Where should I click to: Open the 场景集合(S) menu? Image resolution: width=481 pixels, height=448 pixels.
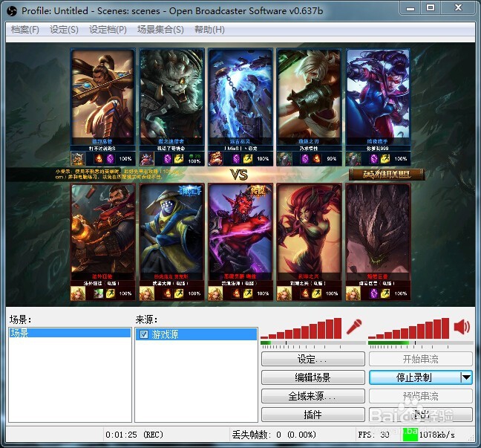pyautogui.click(x=160, y=30)
